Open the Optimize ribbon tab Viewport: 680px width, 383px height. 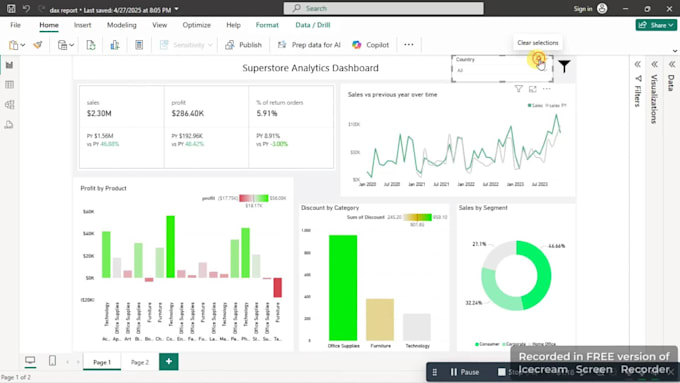point(196,25)
